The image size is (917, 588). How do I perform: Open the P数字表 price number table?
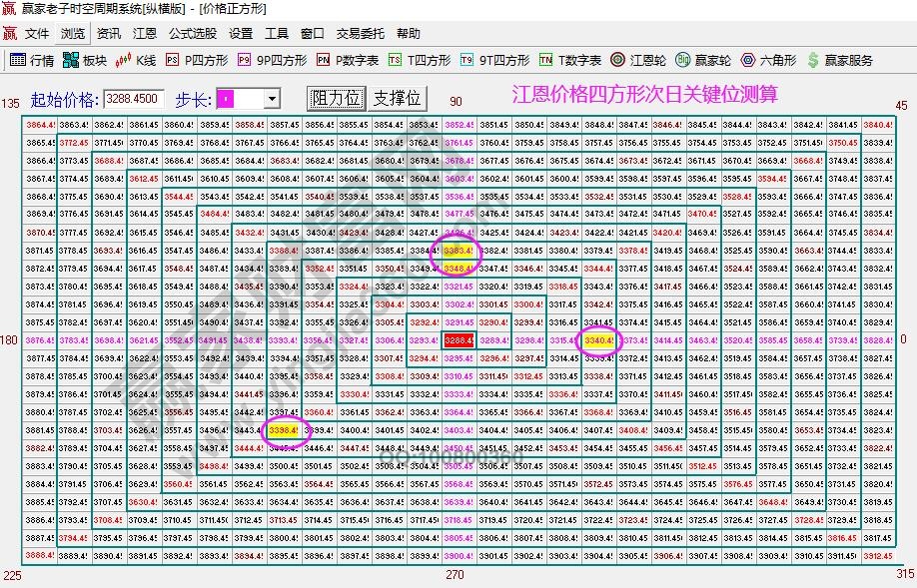point(340,59)
